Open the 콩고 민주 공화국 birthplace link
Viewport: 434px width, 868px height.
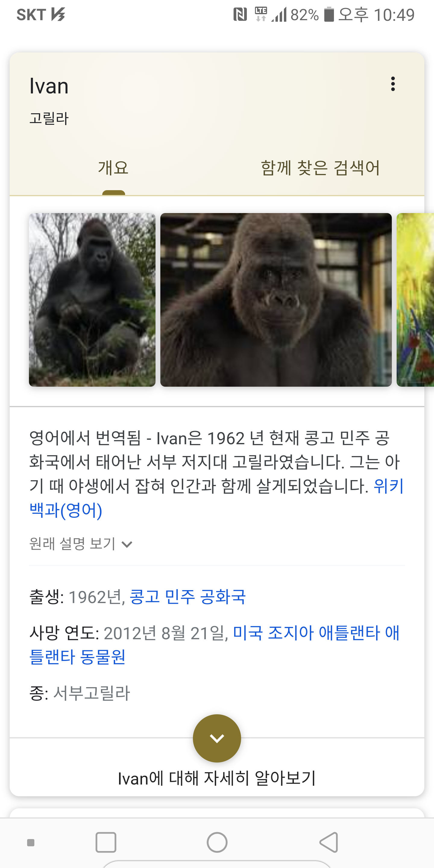[x=187, y=597]
